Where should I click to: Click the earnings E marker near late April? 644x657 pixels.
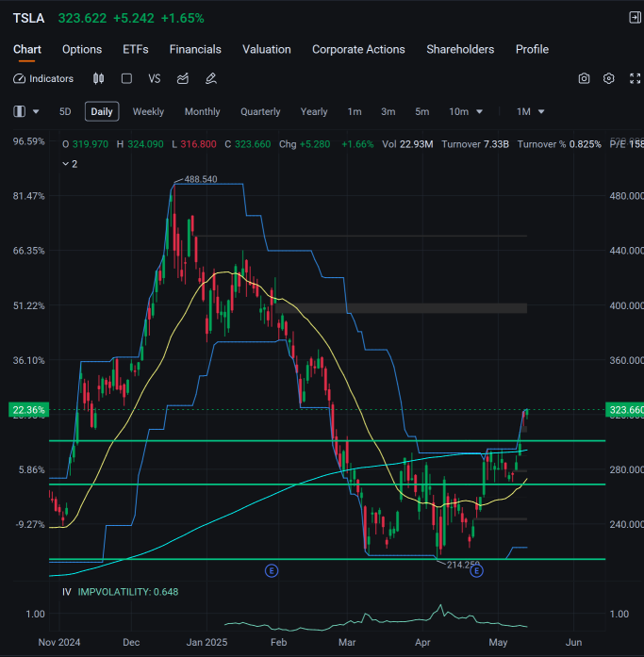pyautogui.click(x=476, y=570)
